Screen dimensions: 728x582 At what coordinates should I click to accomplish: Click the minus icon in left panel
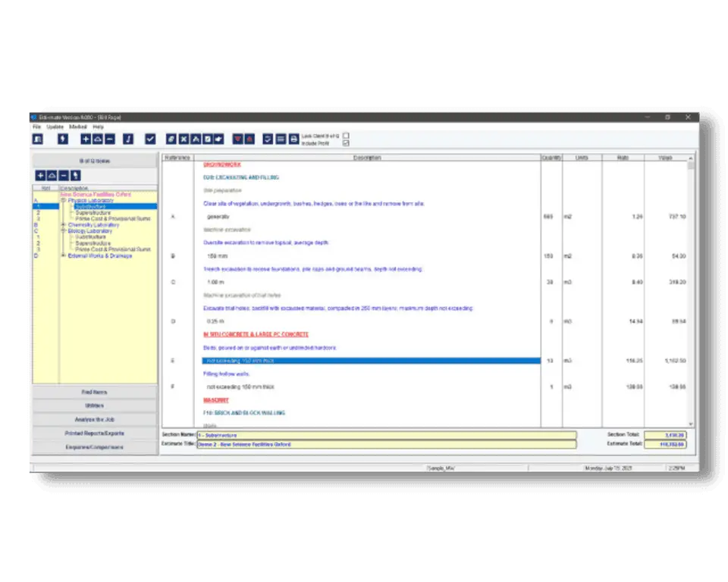(x=64, y=176)
